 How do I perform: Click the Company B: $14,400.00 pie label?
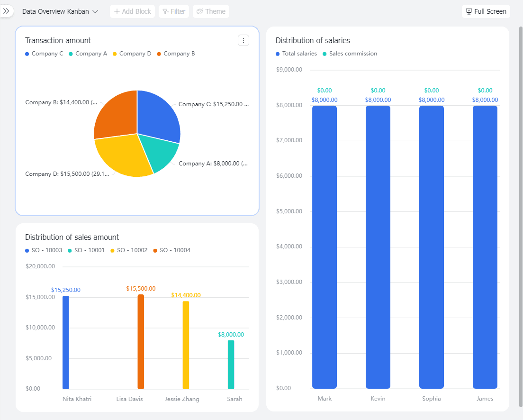pos(62,102)
